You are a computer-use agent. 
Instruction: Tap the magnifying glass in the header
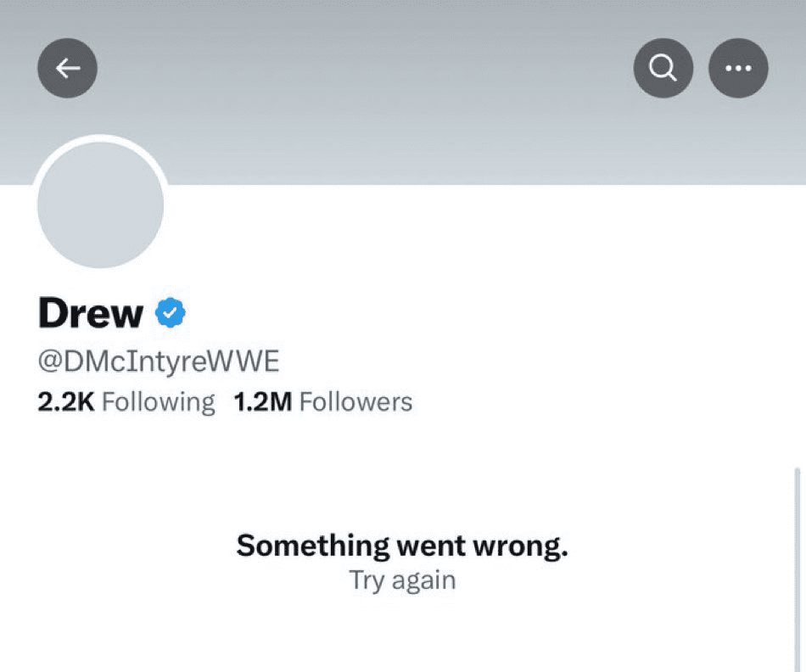click(663, 68)
